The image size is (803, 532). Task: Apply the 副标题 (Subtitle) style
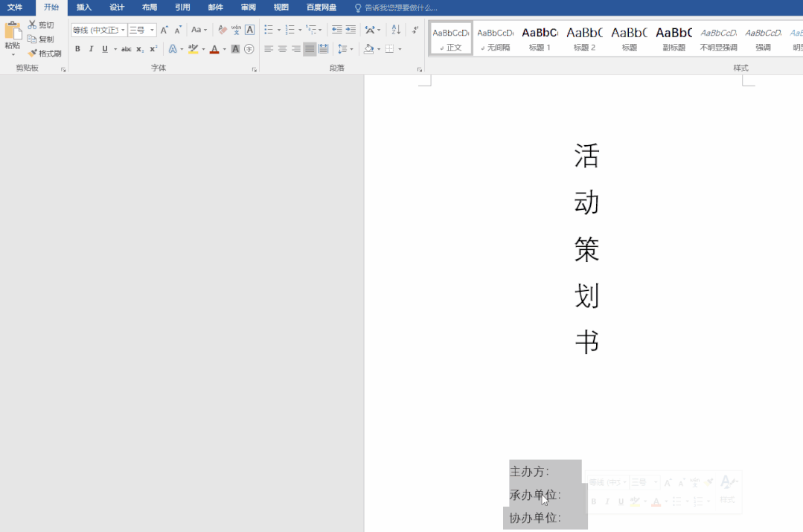[674, 38]
